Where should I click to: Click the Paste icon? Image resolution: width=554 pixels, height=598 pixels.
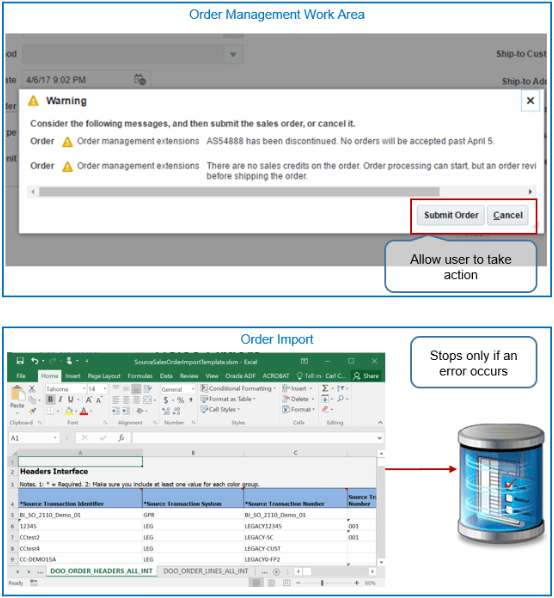tap(17, 394)
